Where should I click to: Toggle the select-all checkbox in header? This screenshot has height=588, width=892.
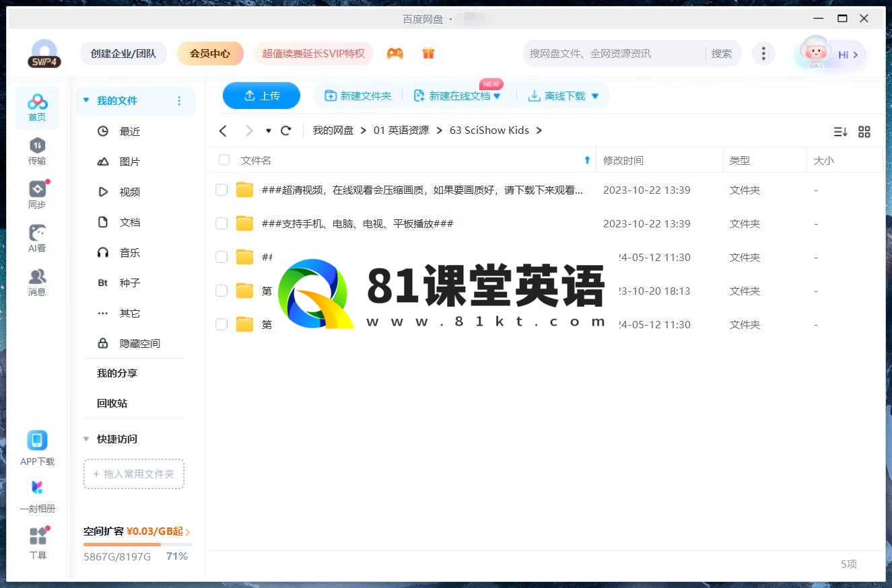pos(224,160)
